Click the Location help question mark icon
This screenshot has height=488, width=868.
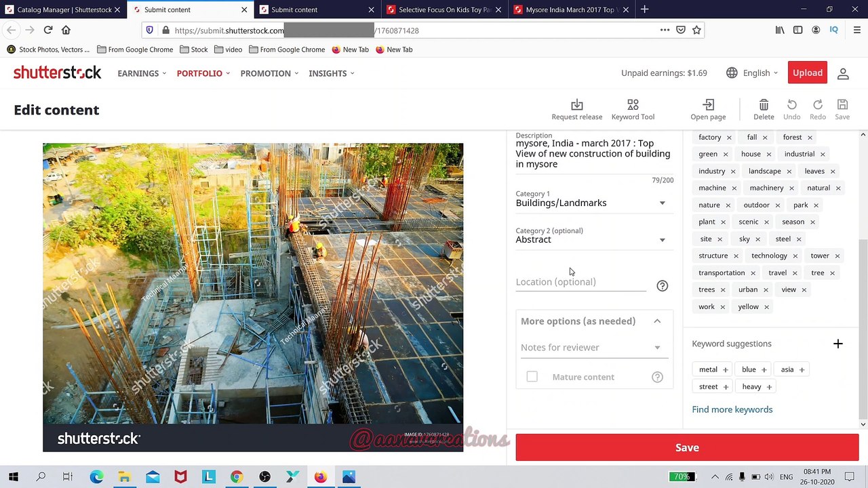click(x=662, y=286)
